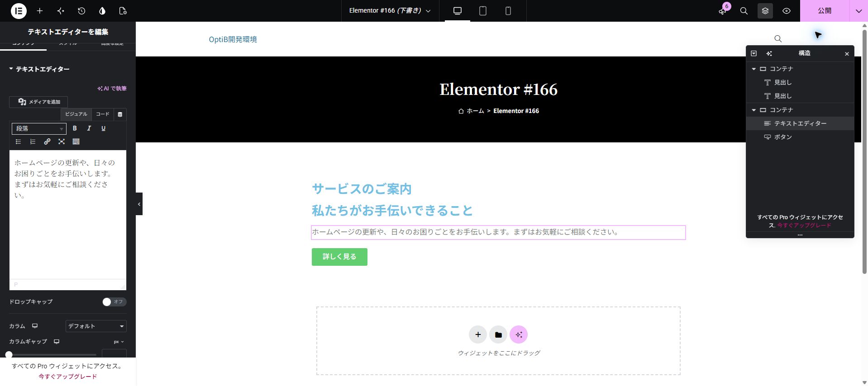Select ボタン in structure tree
868x386 pixels.
tap(800, 137)
